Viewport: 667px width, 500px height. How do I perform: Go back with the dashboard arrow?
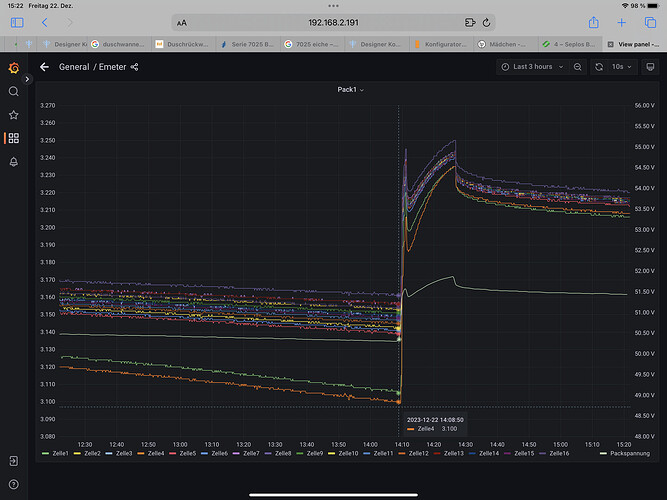pos(44,67)
